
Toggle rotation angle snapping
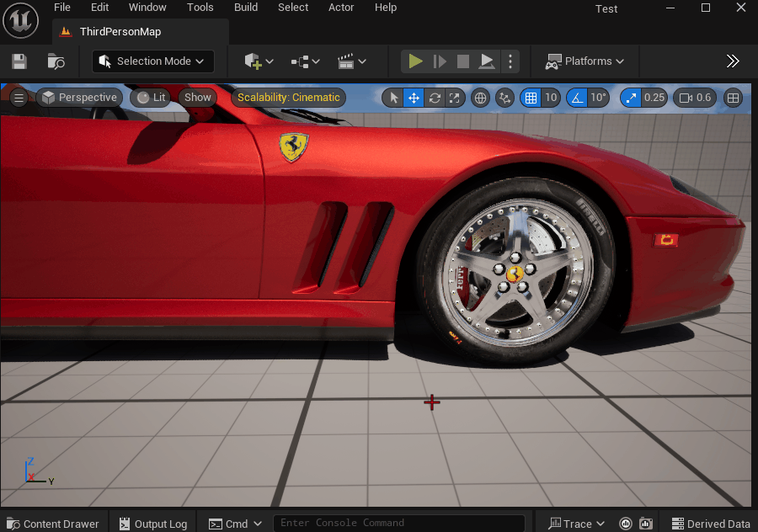pyautogui.click(x=577, y=98)
